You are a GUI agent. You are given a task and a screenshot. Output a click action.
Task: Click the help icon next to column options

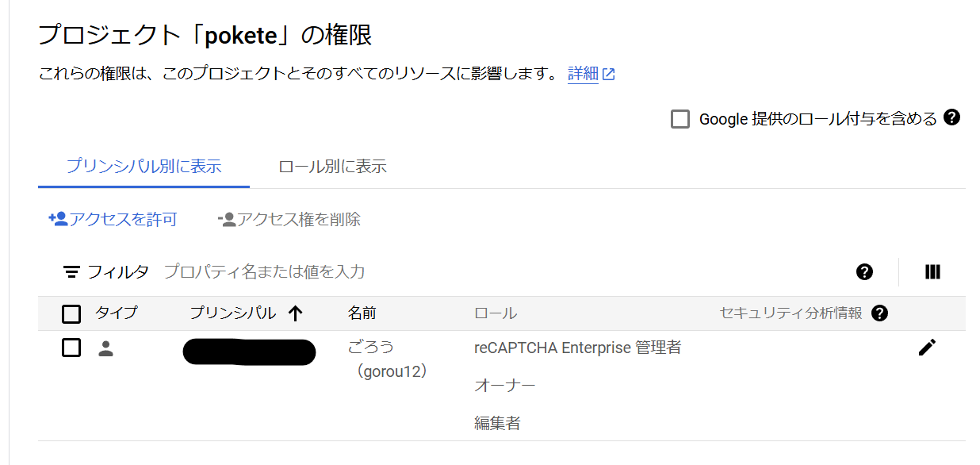point(865,272)
